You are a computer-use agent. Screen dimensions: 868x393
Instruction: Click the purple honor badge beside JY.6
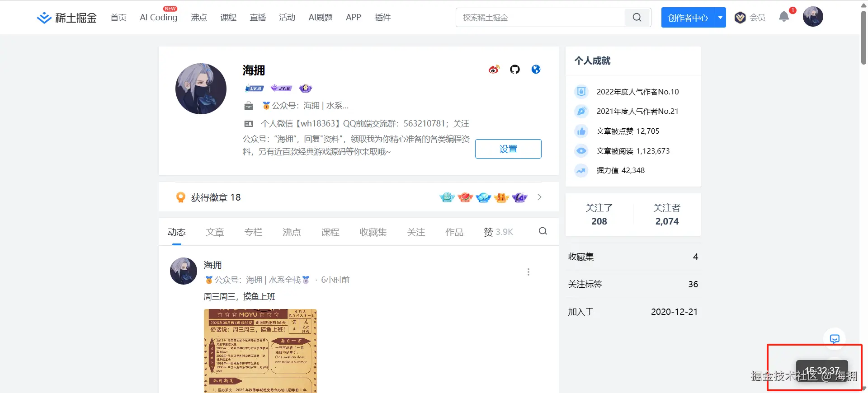(x=306, y=88)
